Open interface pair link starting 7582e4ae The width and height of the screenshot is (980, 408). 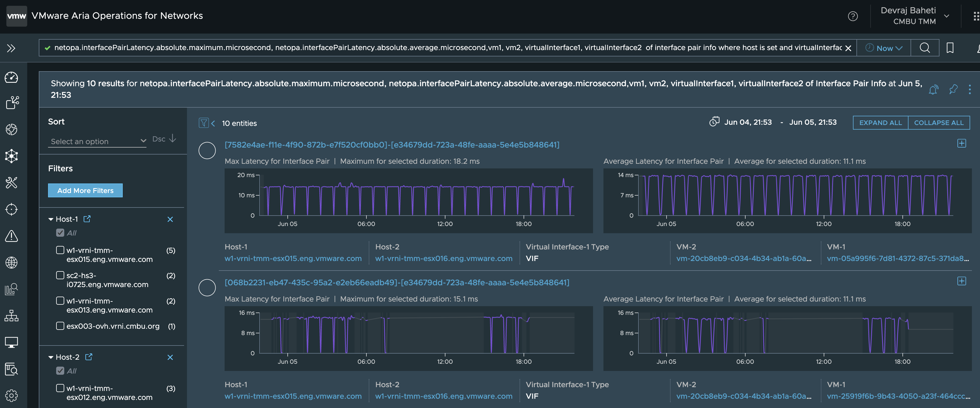tap(392, 145)
